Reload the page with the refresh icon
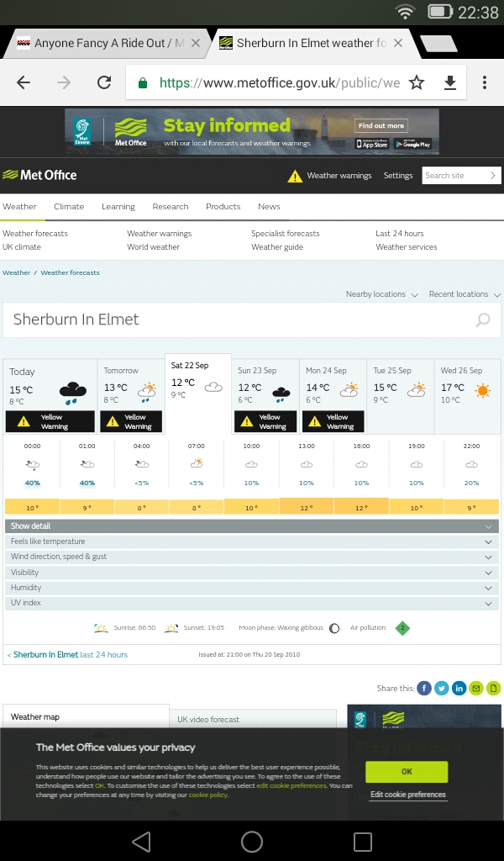504x861 pixels. [x=104, y=82]
